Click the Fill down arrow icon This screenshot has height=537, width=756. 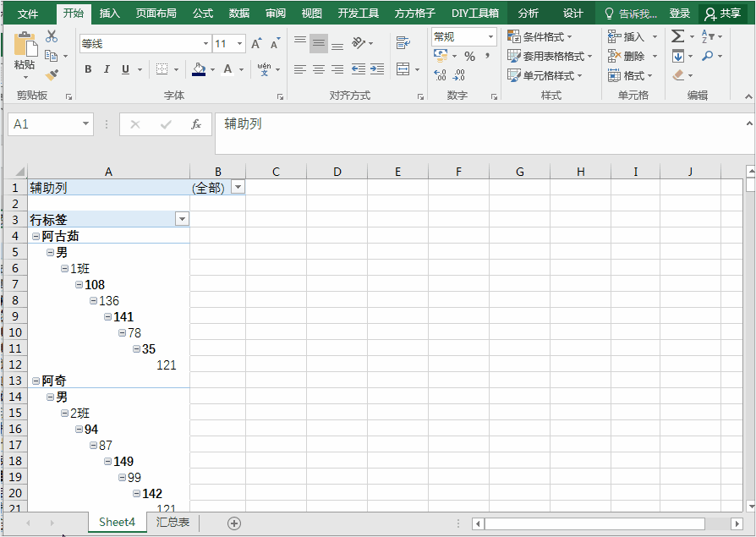point(678,57)
